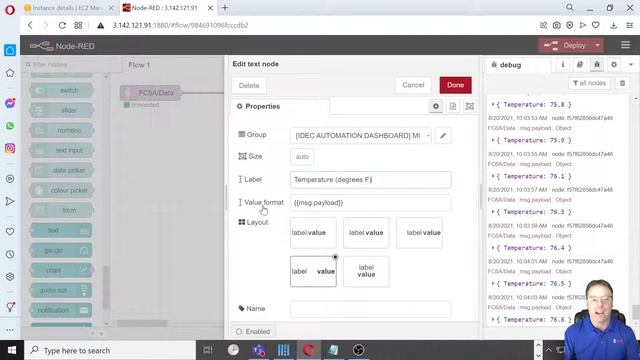
Task: Open the help book sidebar tab
Action: tap(580, 64)
